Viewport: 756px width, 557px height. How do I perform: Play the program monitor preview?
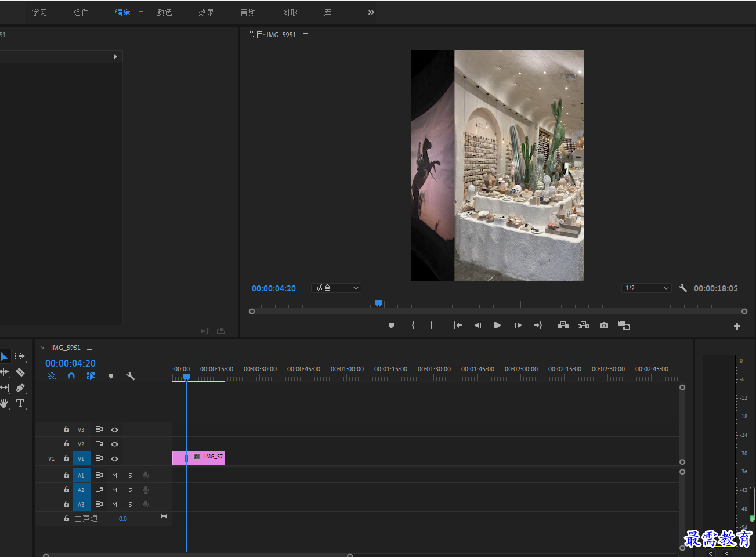[497, 325]
